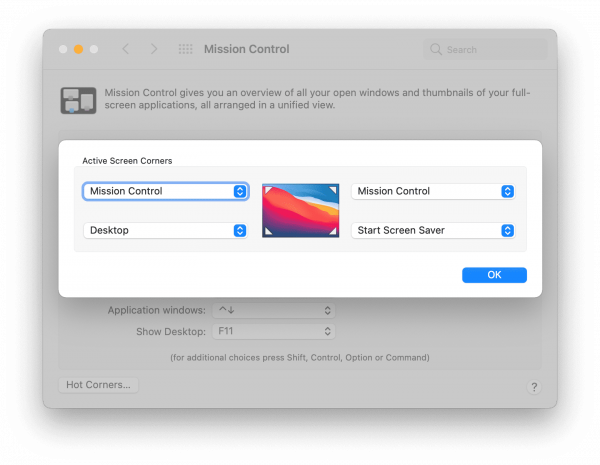
Task: Click the magnifier icon in Search
Action: pyautogui.click(x=436, y=49)
